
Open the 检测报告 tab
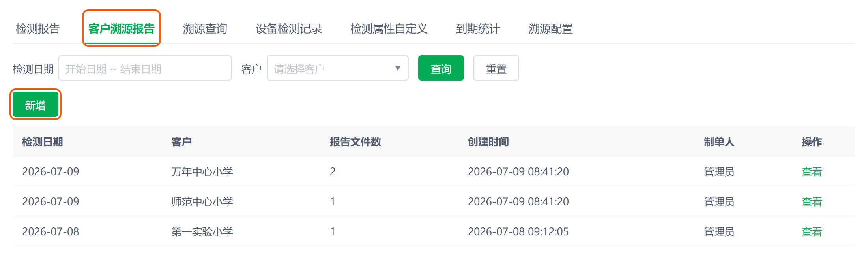(38, 29)
